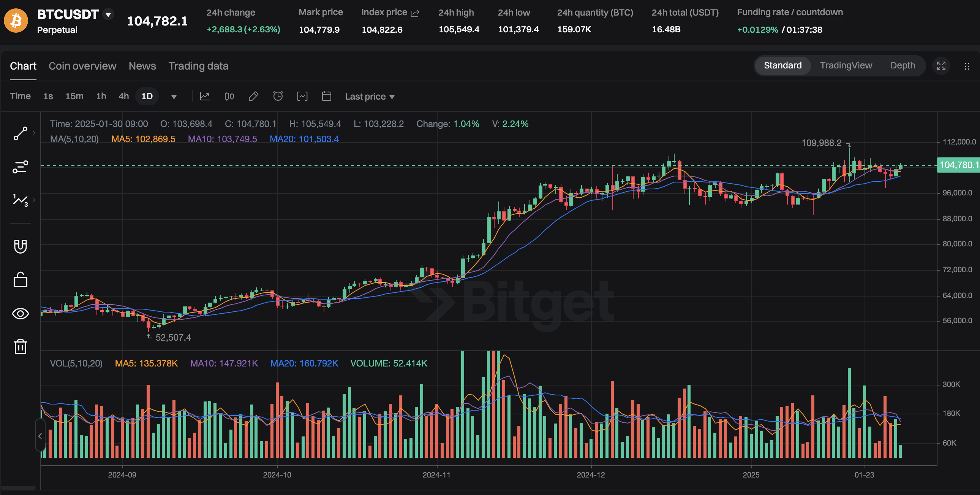Open the calendar date picker icon

326,96
